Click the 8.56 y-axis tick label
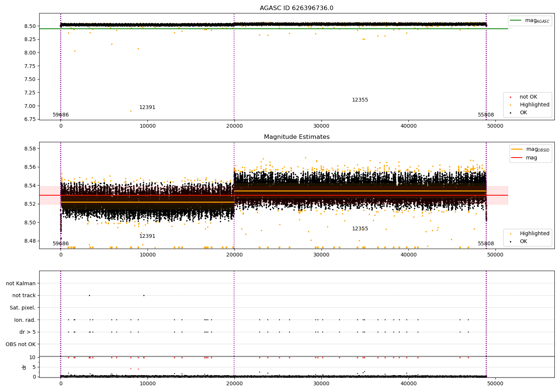 coord(30,167)
